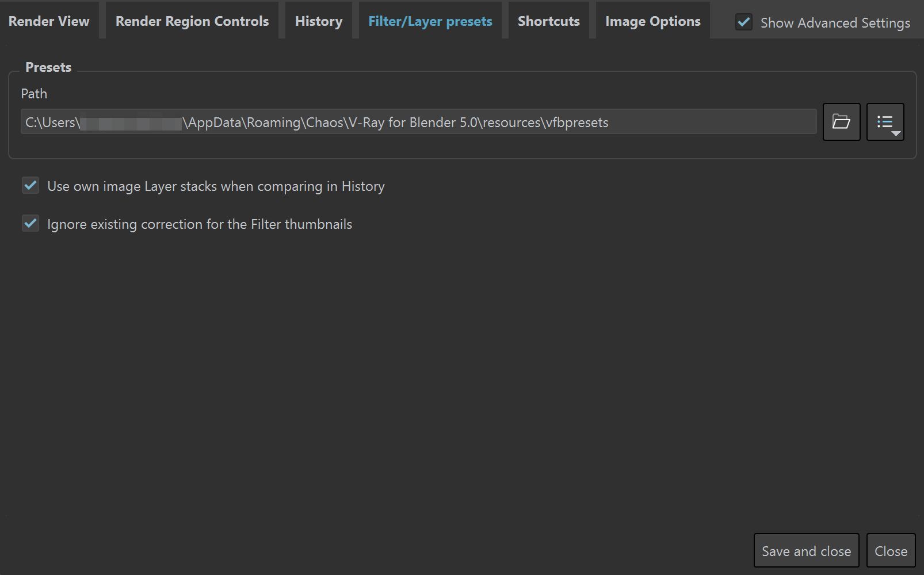924x575 pixels.
Task: Switch to the Image Options tab
Action: (653, 21)
